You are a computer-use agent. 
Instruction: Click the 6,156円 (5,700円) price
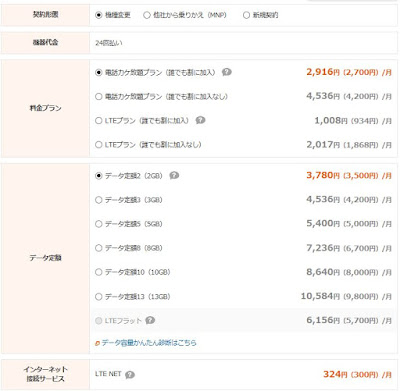349,320
